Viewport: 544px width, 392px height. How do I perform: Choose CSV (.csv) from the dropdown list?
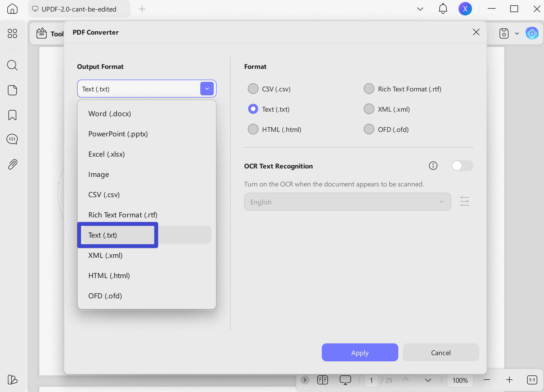(147, 195)
